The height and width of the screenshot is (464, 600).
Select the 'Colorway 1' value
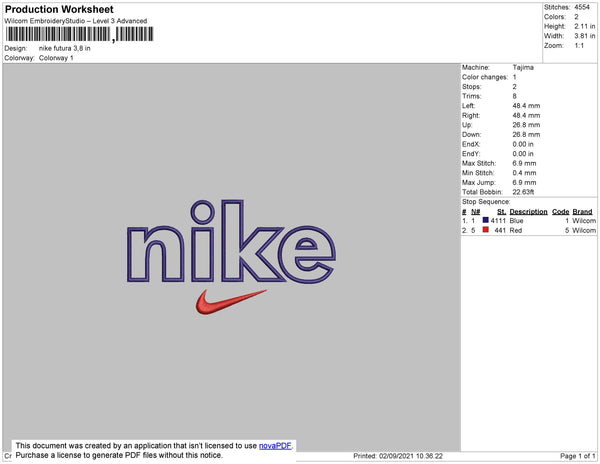[x=56, y=58]
